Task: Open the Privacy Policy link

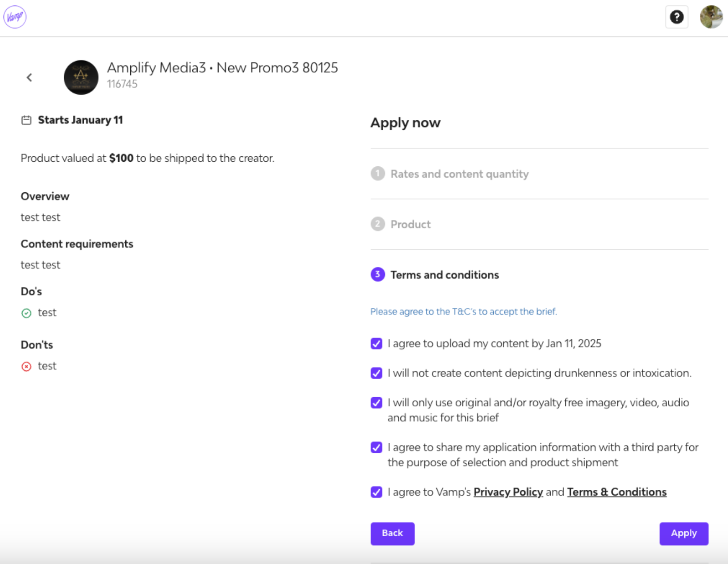Action: tap(508, 492)
